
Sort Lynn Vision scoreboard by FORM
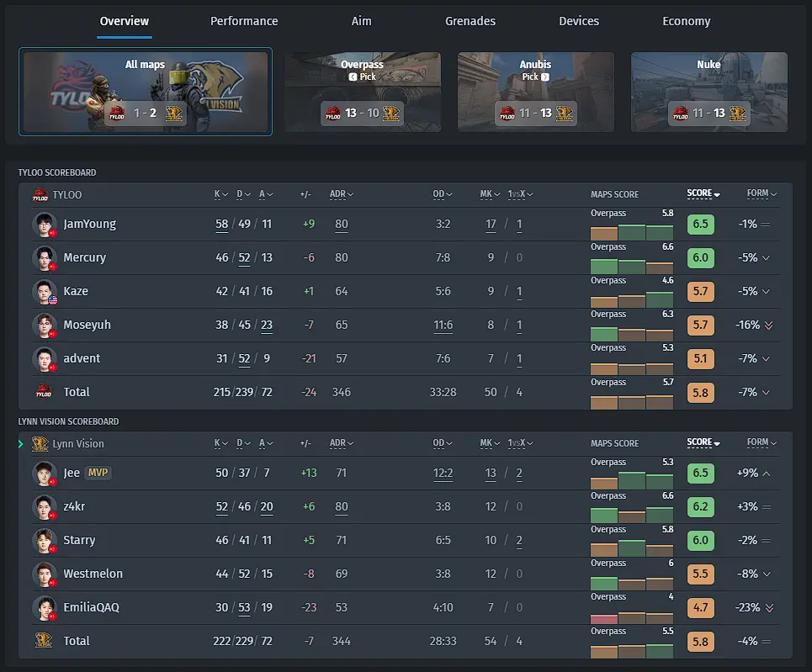point(762,442)
